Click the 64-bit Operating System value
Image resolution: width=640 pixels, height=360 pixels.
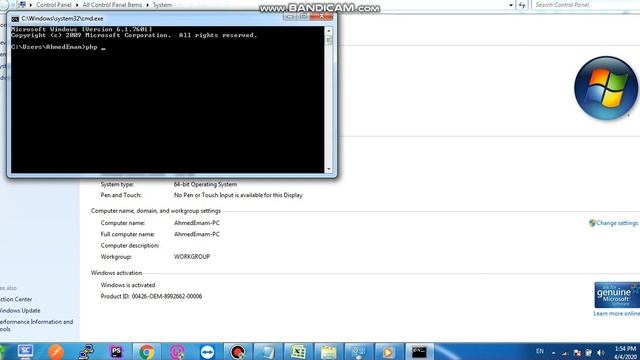205,184
